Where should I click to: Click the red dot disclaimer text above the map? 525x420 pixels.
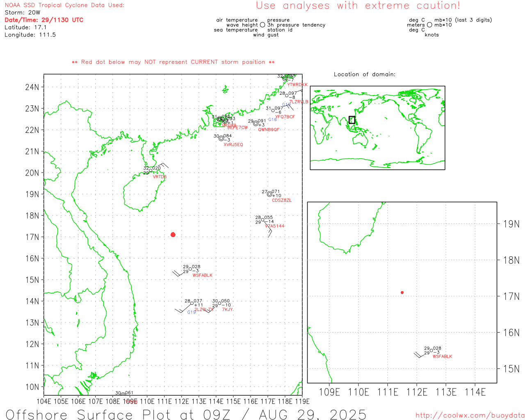(173, 62)
